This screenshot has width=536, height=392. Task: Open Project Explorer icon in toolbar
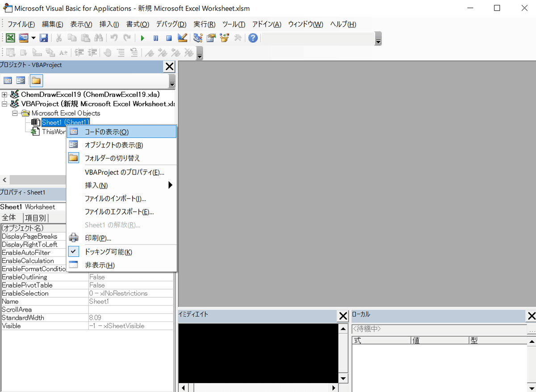198,38
